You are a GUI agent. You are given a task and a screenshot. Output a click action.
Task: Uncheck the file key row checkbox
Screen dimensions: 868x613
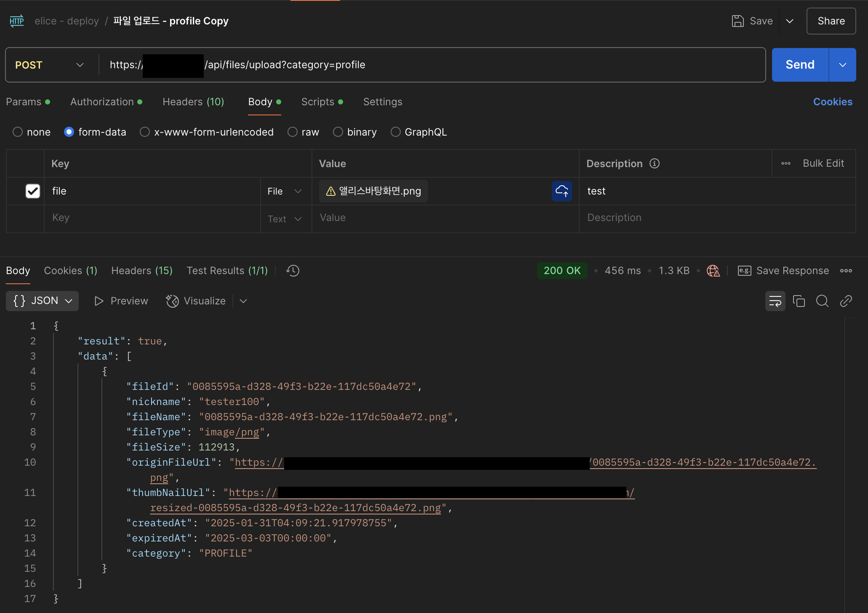33,191
